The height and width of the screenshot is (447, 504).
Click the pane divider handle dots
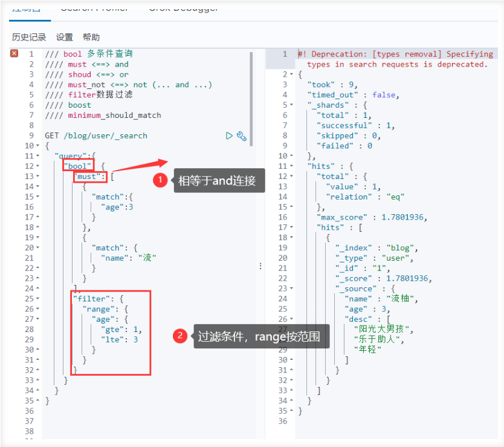260,266
